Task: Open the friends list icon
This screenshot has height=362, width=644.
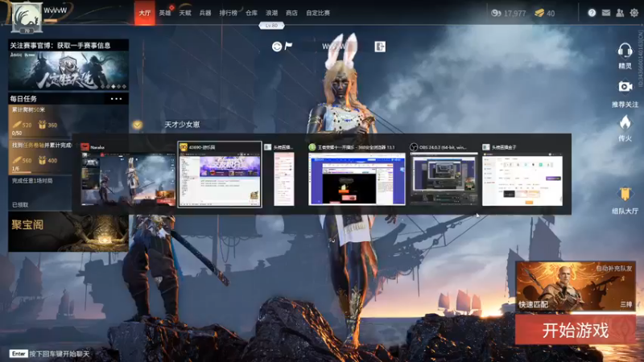Action: (x=620, y=13)
